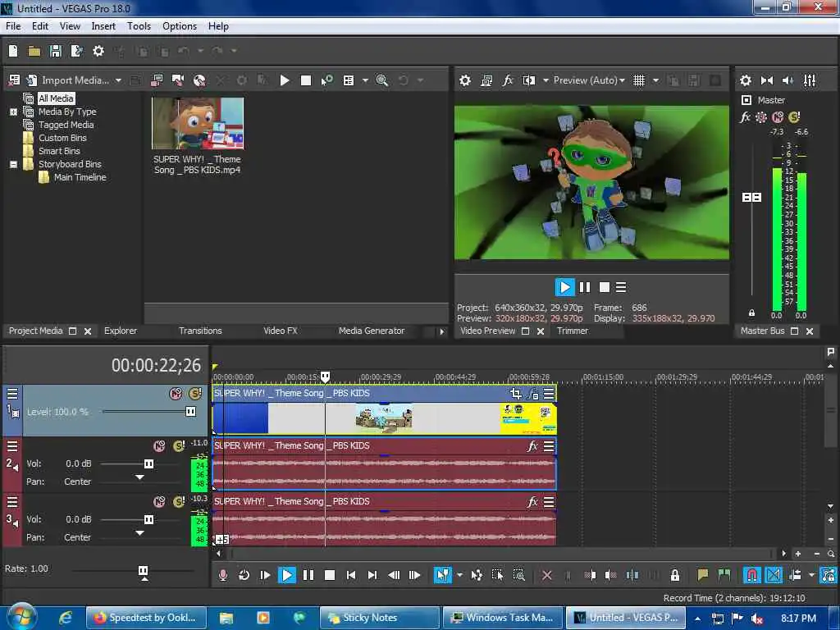Image resolution: width=840 pixels, height=630 pixels.
Task: Solo audio track 3
Action: (178, 502)
